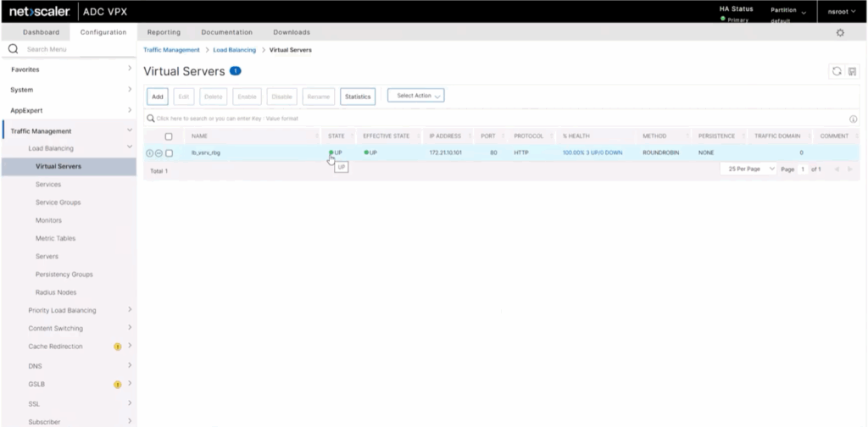Viewport: 868px width, 427px height.
Task: Open info icon for lb_vsrv_rbg row
Action: (149, 153)
